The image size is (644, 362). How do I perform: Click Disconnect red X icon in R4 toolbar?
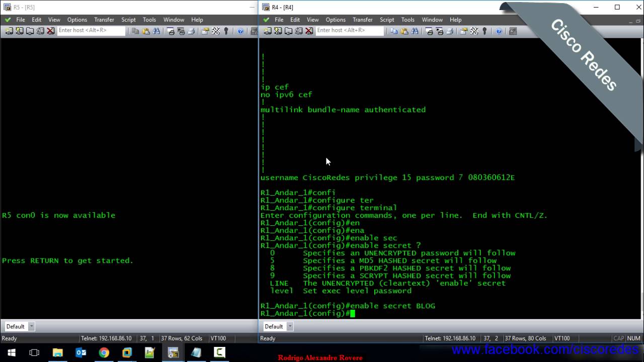(309, 31)
